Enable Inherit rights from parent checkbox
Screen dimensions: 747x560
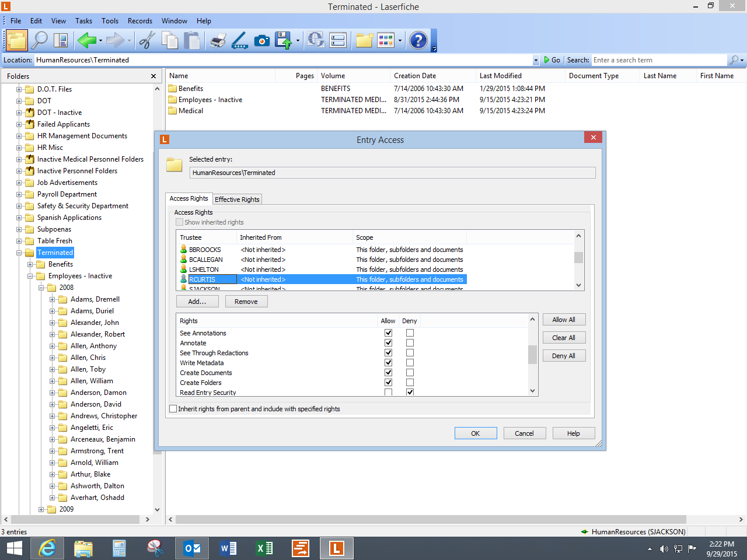173,409
